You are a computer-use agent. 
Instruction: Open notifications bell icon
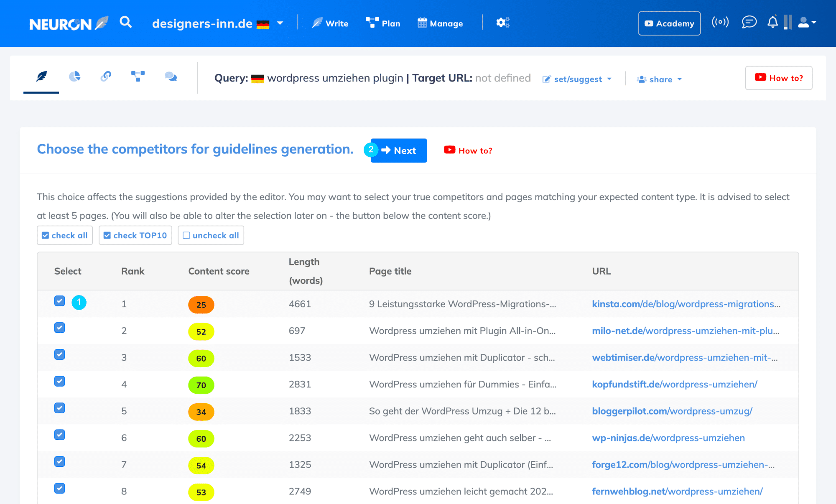coord(773,22)
